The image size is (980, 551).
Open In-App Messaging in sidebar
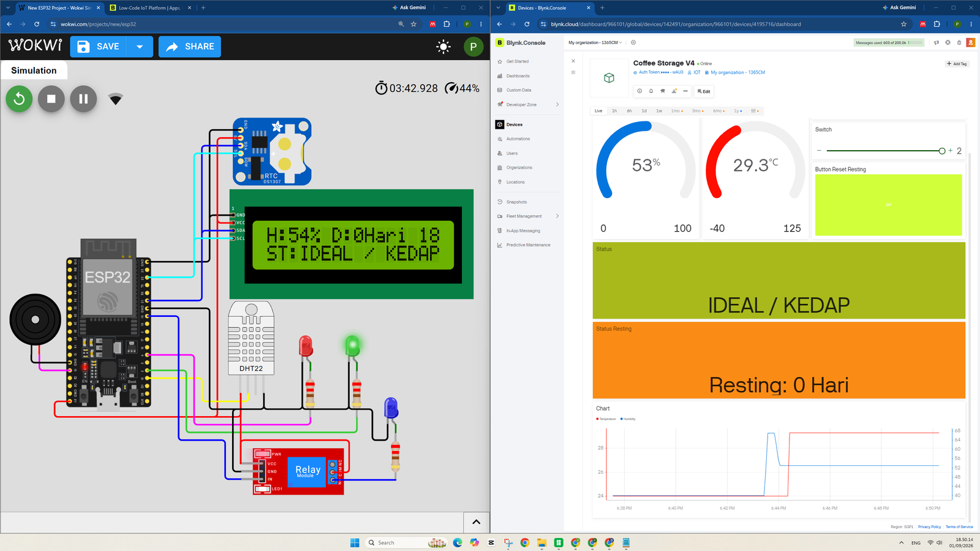point(523,231)
